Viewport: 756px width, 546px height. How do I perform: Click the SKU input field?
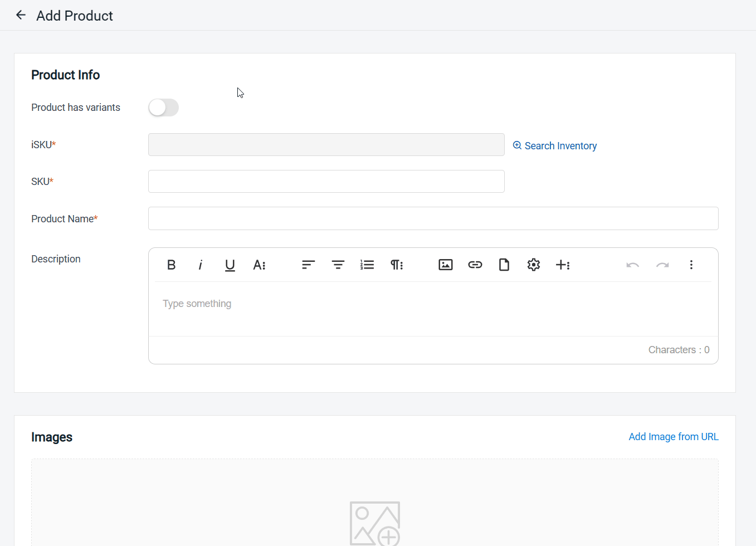point(326,182)
